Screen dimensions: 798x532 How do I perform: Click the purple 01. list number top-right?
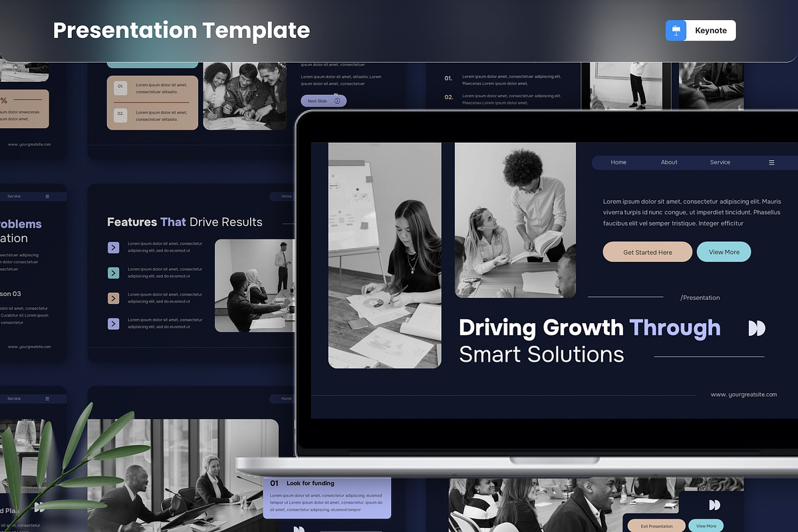[x=449, y=78]
